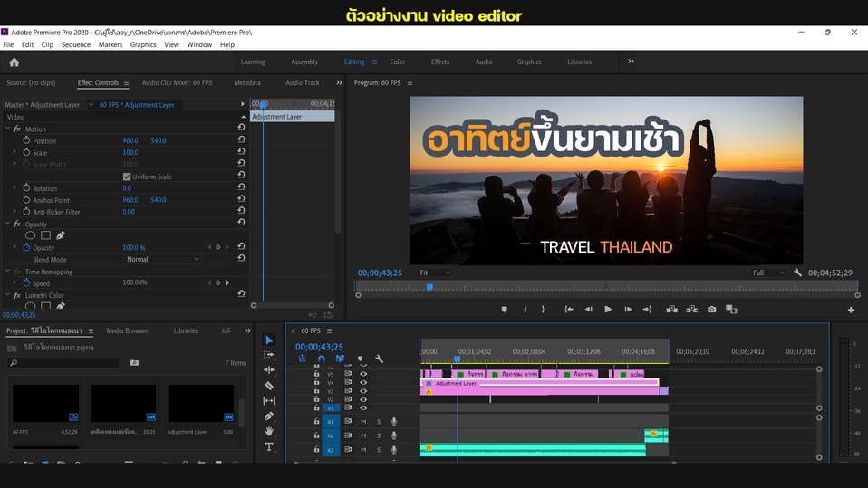Step forward one frame
Viewport: 868px width, 488px height.
tap(628, 310)
